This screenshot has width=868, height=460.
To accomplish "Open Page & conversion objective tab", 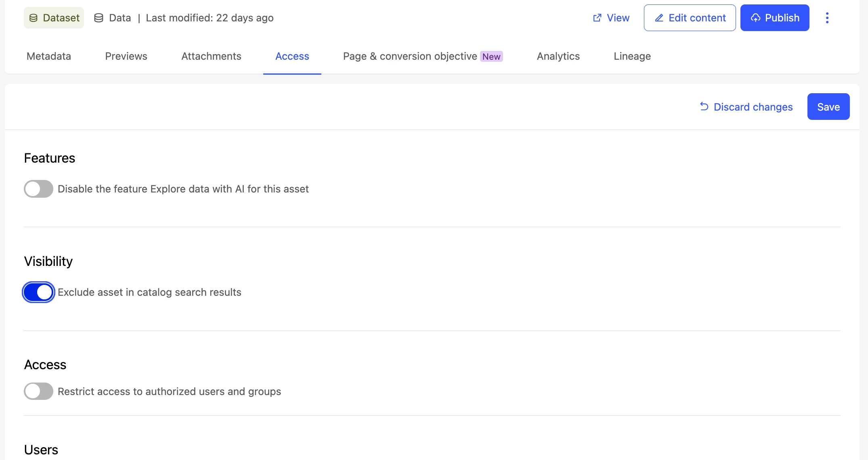I will [410, 56].
